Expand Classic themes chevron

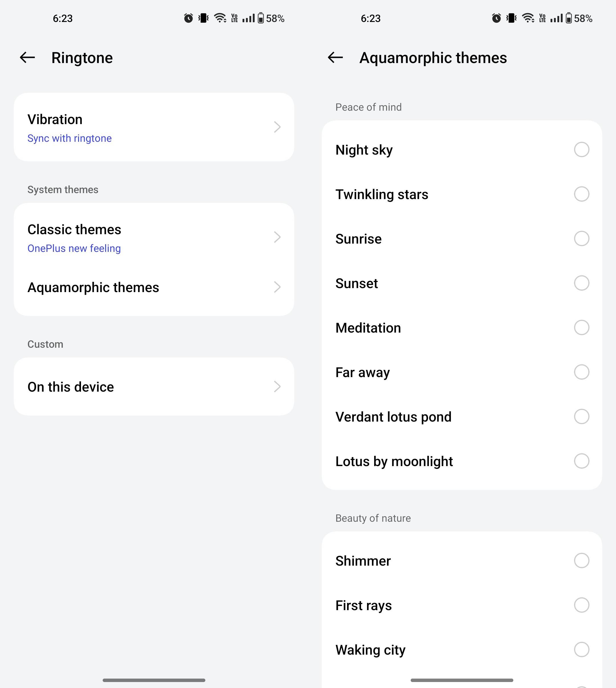[277, 237]
